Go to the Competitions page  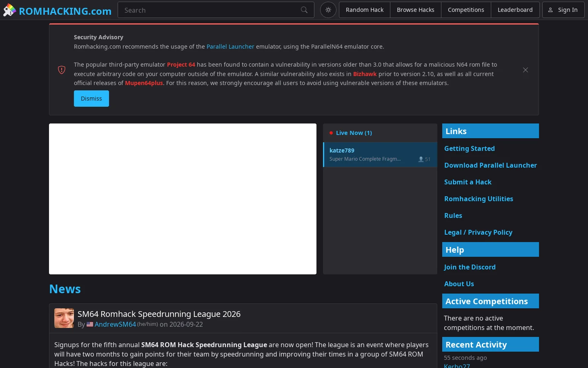point(466,10)
